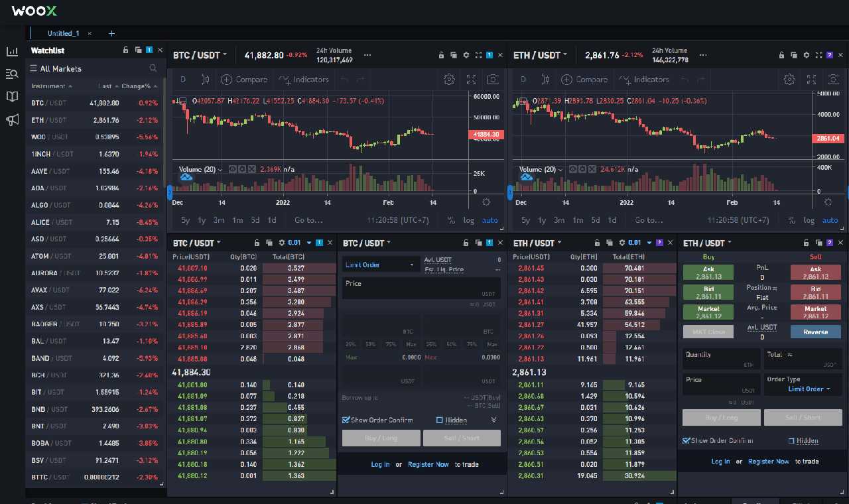This screenshot has height=504, width=849.
Task: Click Compare on the BTC chart
Action: 244,80
